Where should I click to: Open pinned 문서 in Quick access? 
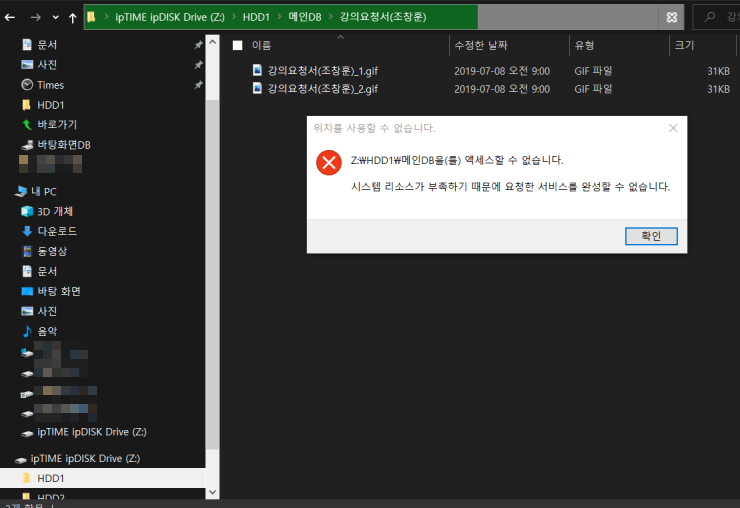coord(47,45)
